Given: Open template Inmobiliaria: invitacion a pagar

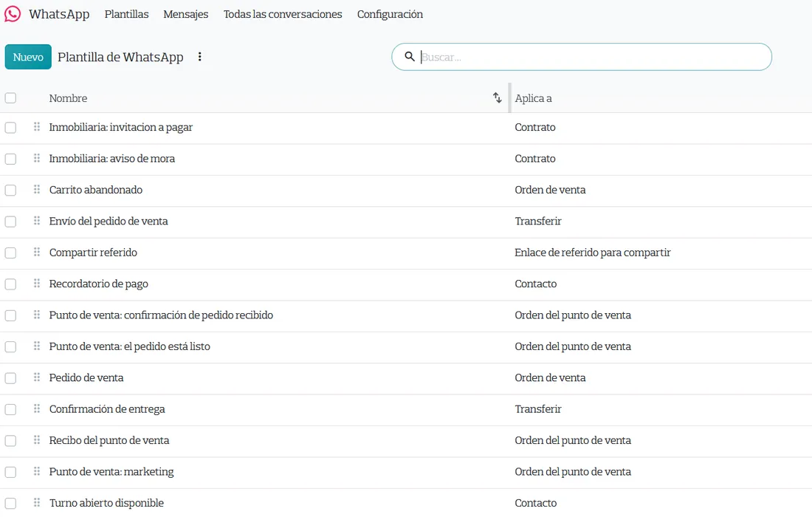Looking at the screenshot, I should point(120,128).
